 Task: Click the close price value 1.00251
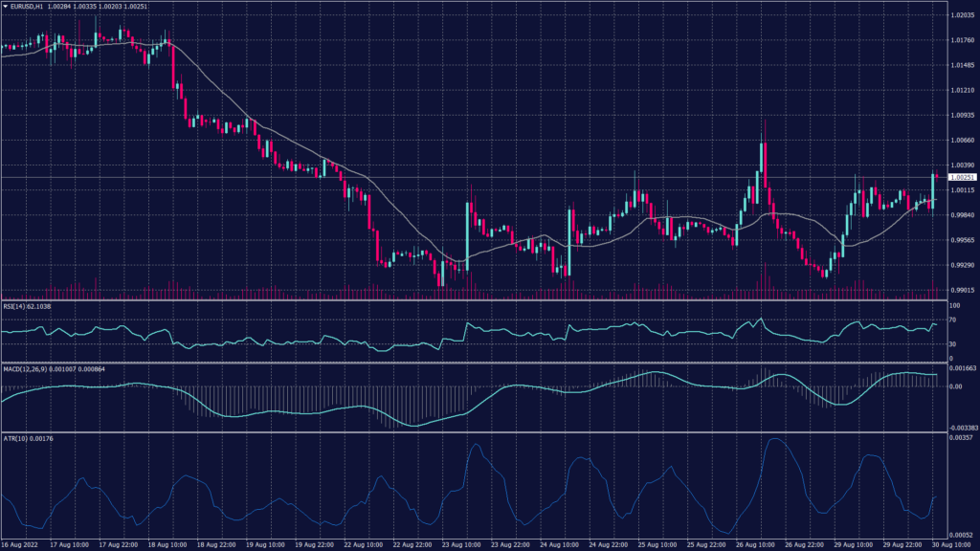coord(135,8)
